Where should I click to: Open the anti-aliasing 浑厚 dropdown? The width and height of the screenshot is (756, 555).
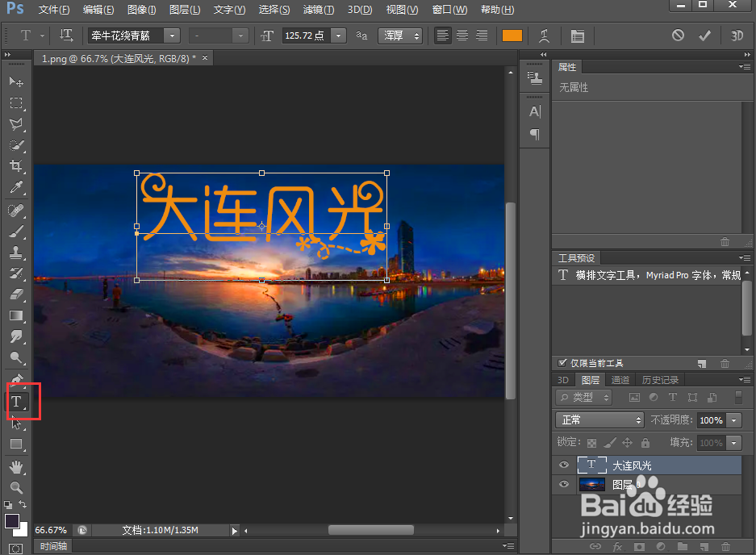pyautogui.click(x=400, y=35)
